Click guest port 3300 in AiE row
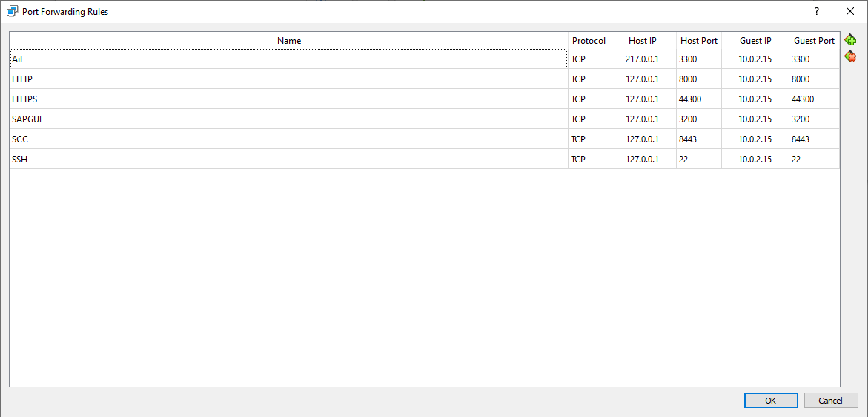Image resolution: width=868 pixels, height=417 pixels. (814, 59)
